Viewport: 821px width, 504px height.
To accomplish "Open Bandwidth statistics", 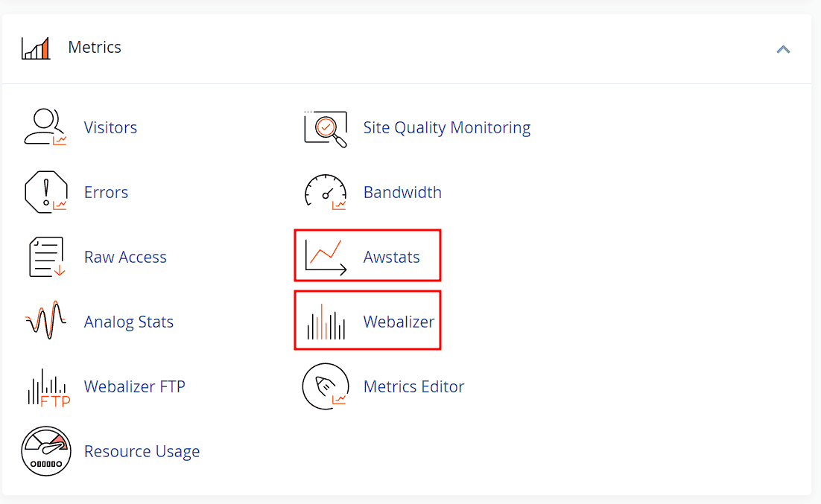I will [x=402, y=191].
